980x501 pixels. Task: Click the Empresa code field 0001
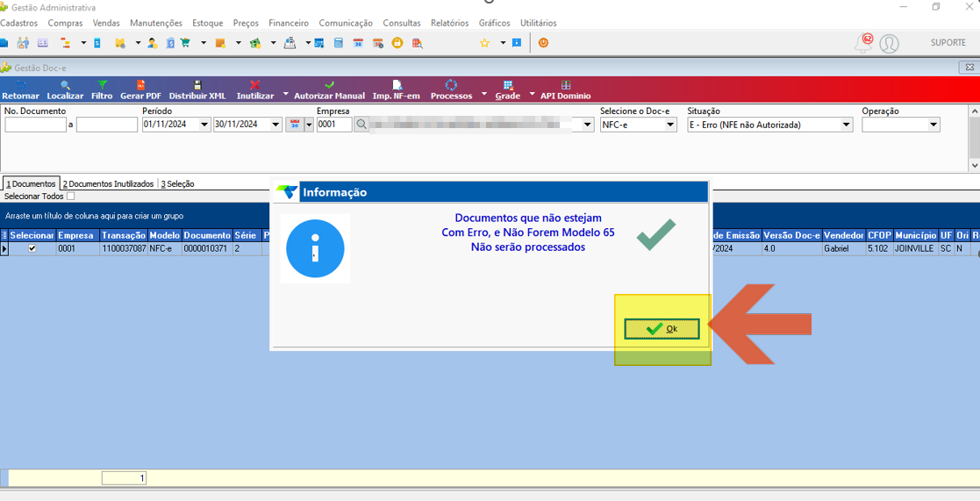click(x=334, y=125)
